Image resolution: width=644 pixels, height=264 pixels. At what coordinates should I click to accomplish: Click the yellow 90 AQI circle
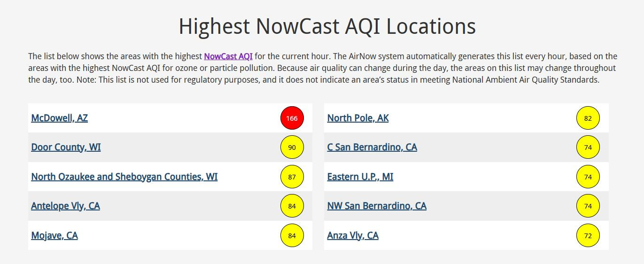[x=292, y=148]
